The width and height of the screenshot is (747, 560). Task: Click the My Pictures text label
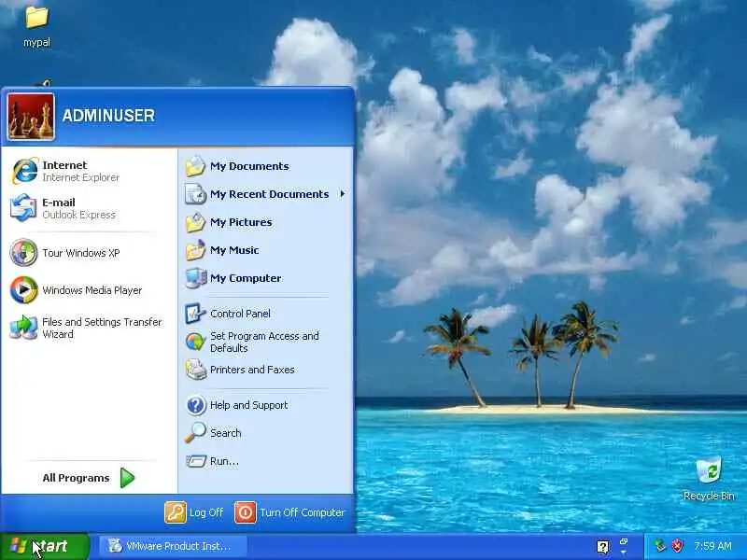241,222
